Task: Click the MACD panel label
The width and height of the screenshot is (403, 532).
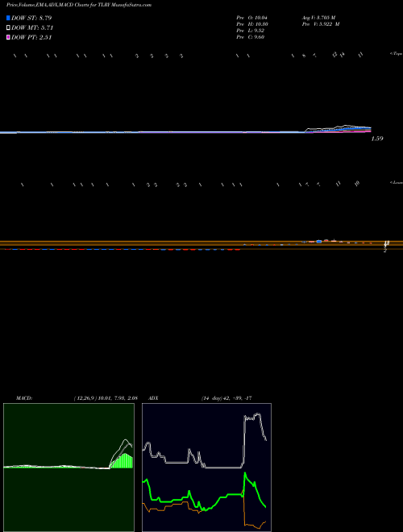Action: click(24, 398)
